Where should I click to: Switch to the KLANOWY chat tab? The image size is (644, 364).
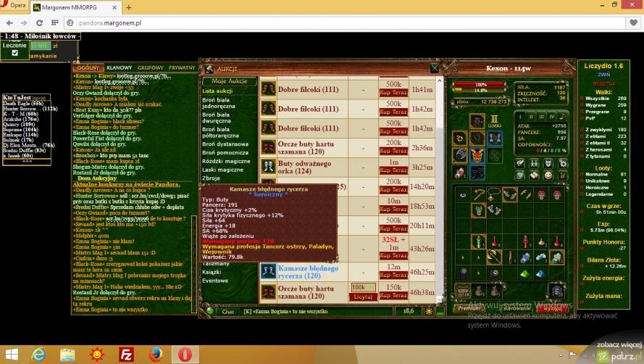pos(119,67)
